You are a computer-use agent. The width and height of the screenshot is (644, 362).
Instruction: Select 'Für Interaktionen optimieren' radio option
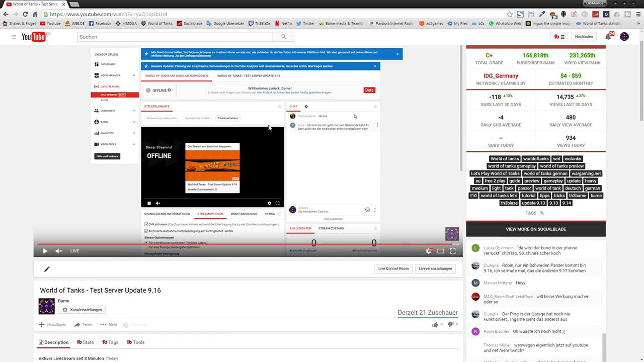146,242
